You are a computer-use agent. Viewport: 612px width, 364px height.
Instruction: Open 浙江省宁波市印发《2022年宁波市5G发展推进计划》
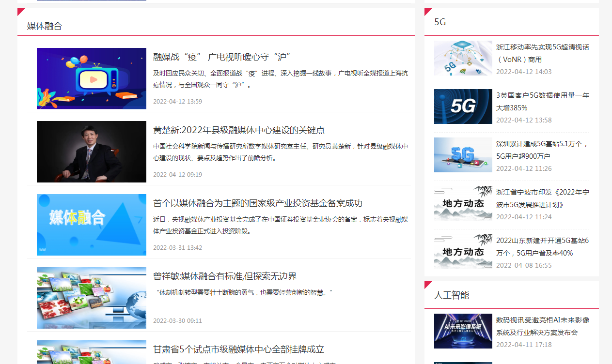click(x=543, y=198)
